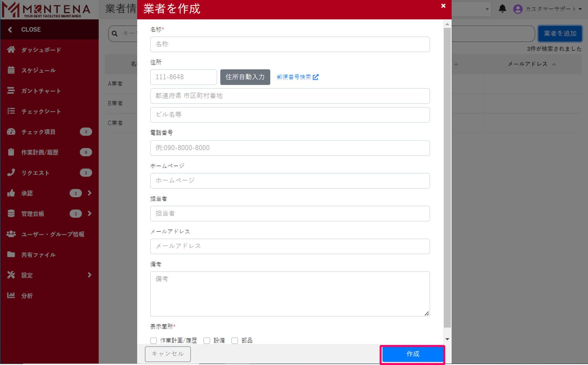588x365 pixels.
Task: Click the 名称 name input field
Action: click(290, 44)
